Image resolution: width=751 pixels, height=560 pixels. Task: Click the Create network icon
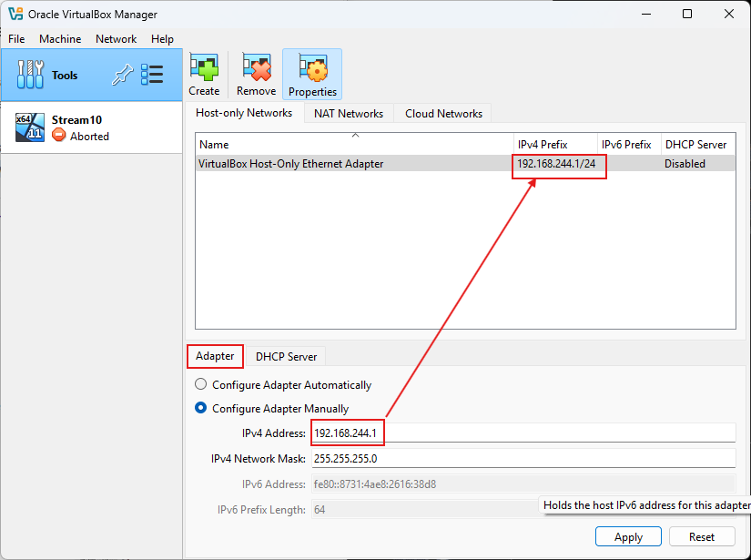click(204, 68)
